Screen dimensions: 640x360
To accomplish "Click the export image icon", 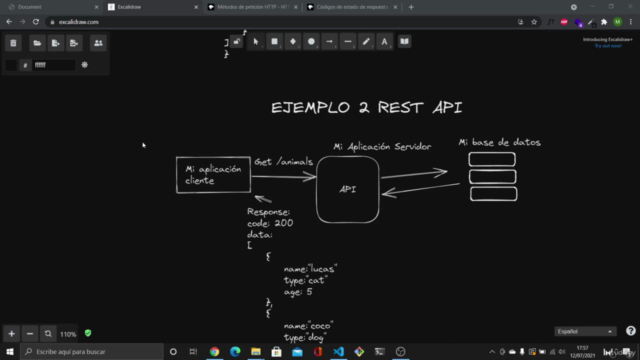I will pyautogui.click(x=74, y=43).
